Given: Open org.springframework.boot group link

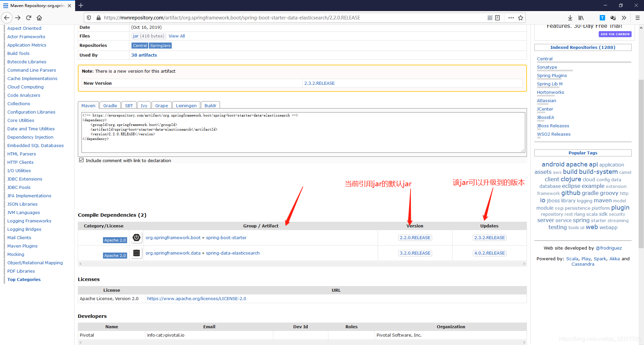Looking at the screenshot, I should [173, 238].
